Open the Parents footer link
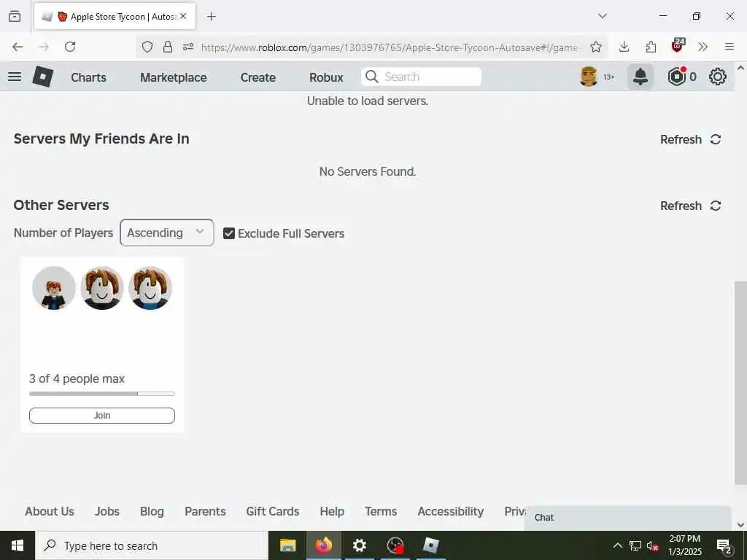 click(205, 511)
